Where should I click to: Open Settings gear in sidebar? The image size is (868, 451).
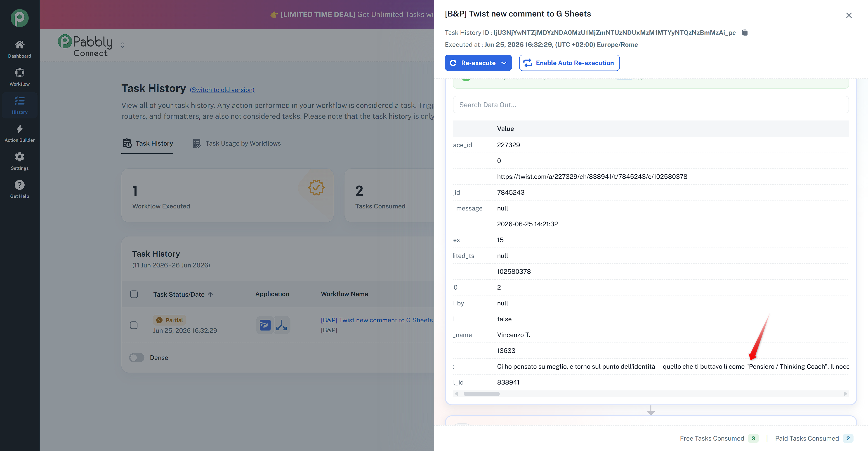[19, 161]
